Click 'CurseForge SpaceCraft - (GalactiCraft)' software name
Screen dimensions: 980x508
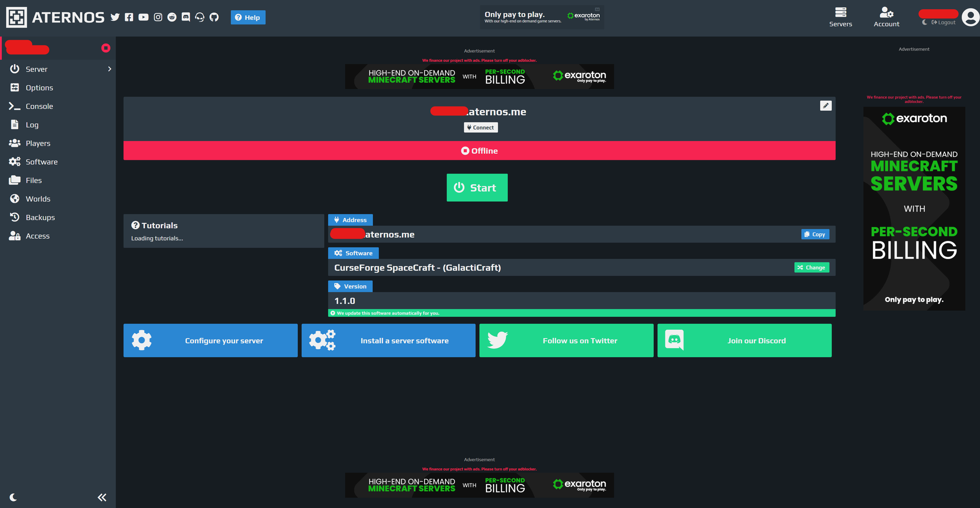pyautogui.click(x=418, y=268)
